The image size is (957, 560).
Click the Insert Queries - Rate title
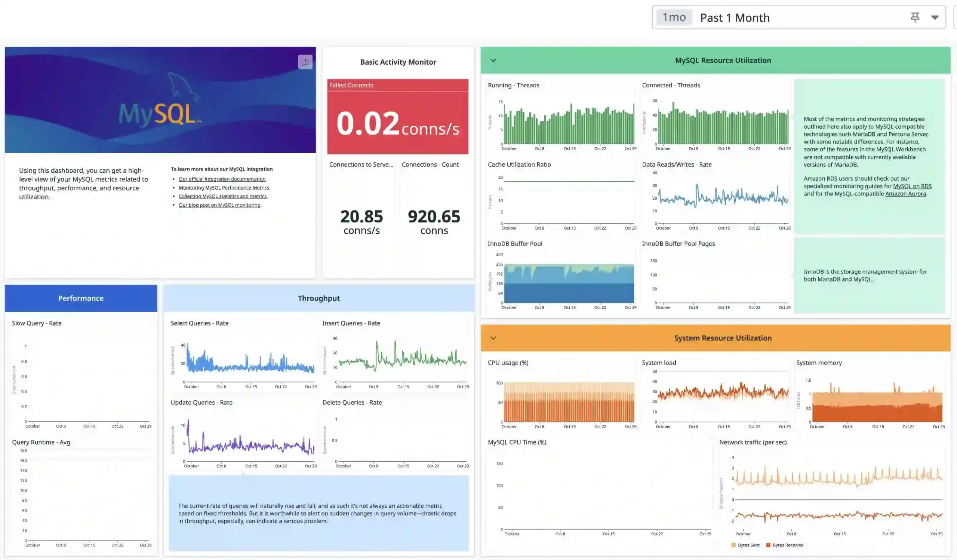[351, 323]
